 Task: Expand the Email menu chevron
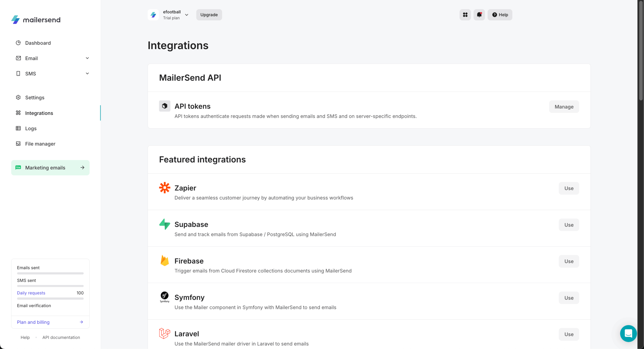87,58
